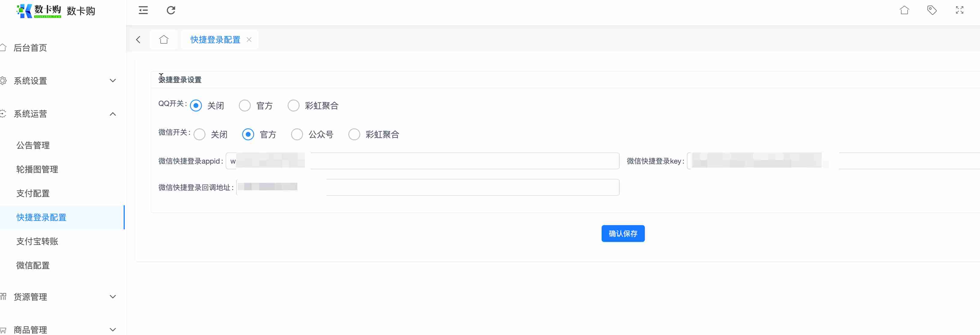Collapse the sidebar menu icon
The height and width of the screenshot is (335, 980).
click(143, 10)
